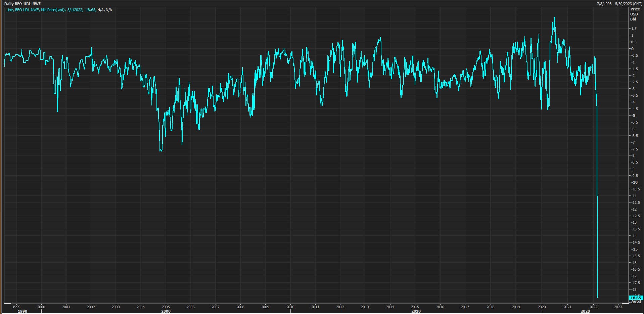Click the -5 value on price axis
This screenshot has height=314, width=644.
pos(633,116)
